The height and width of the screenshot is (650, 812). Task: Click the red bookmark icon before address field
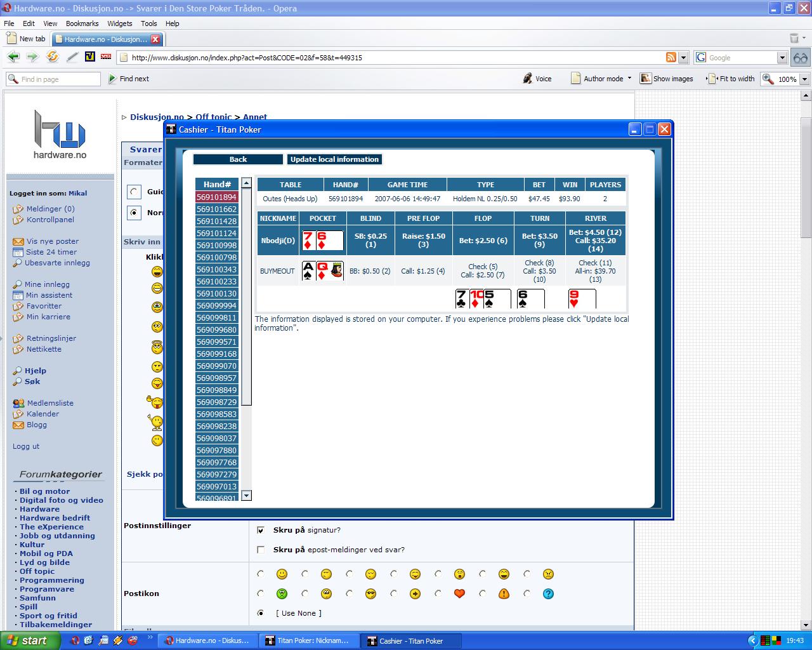coord(106,57)
